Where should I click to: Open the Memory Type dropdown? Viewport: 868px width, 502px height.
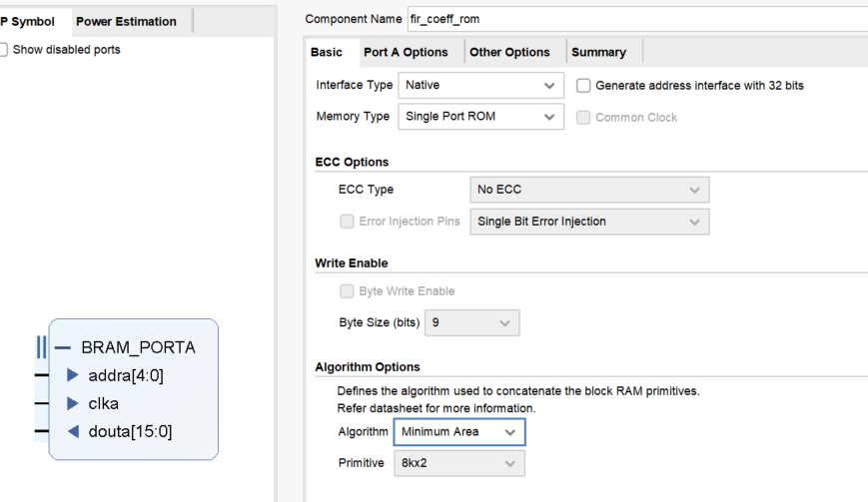click(x=481, y=117)
